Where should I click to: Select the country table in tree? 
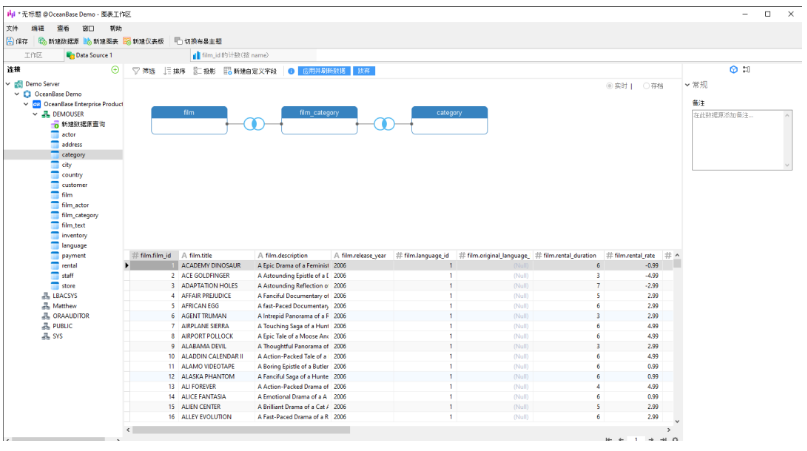click(x=72, y=175)
